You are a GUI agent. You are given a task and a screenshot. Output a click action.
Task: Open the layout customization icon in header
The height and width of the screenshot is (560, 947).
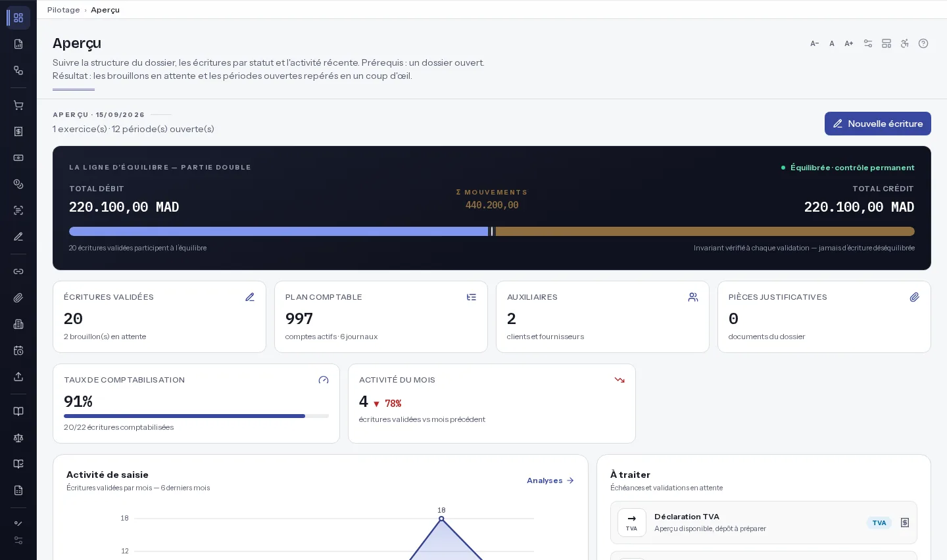click(886, 43)
